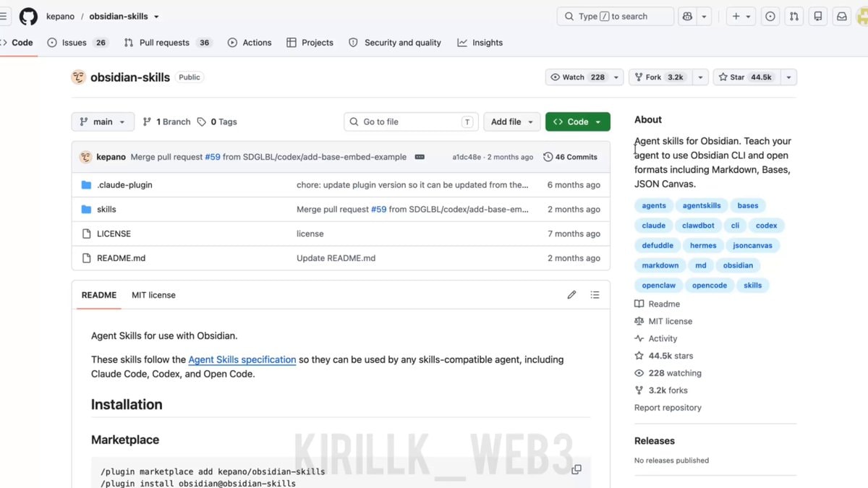Expand the Fork options dropdown arrow

(x=700, y=77)
